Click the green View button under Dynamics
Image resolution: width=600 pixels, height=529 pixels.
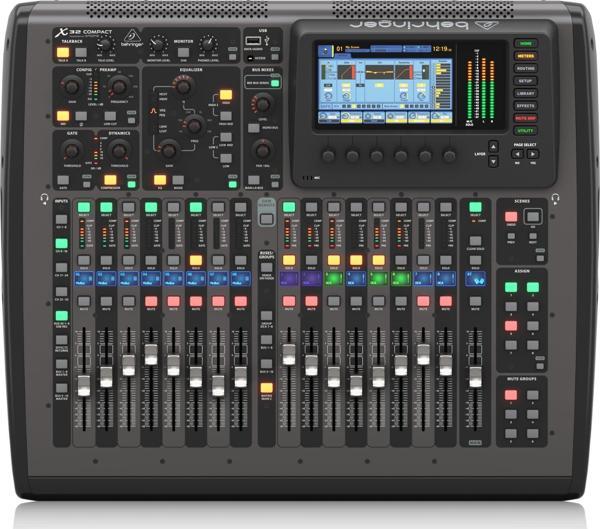(x=132, y=184)
